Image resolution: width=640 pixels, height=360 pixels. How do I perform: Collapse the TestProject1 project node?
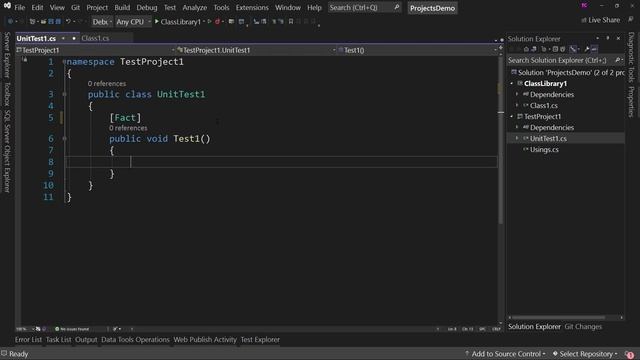[511, 116]
